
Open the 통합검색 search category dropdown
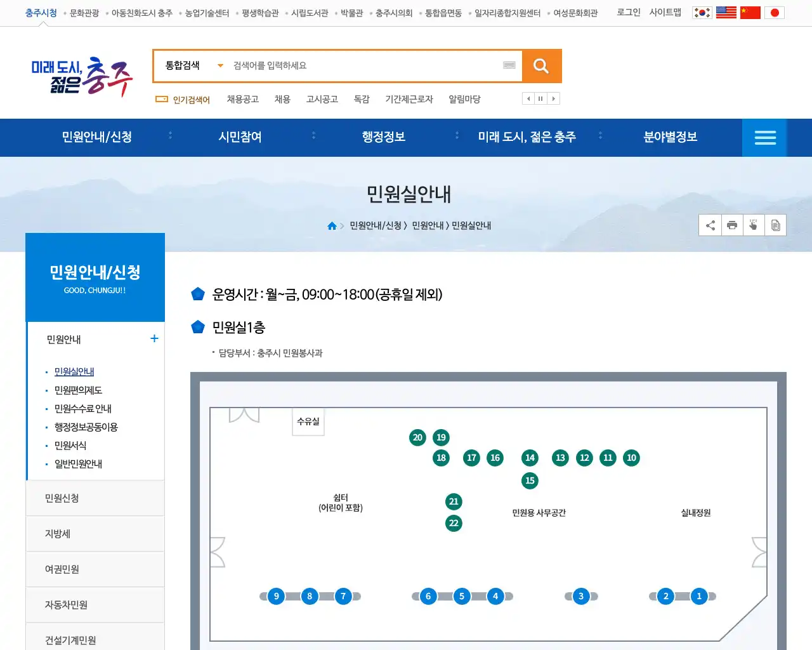click(x=194, y=65)
